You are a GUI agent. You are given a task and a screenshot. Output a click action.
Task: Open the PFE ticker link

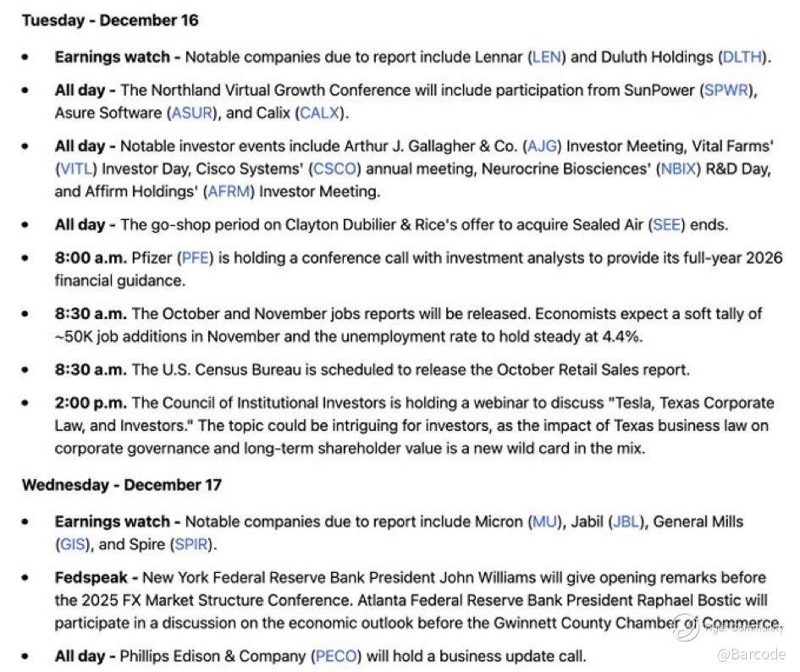[x=196, y=257]
